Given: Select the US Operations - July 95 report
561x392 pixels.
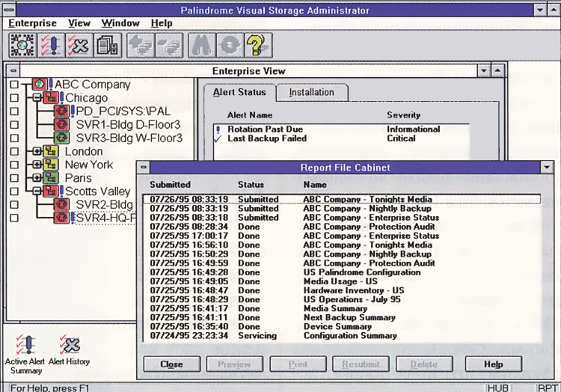Looking at the screenshot, I should coord(342,299).
